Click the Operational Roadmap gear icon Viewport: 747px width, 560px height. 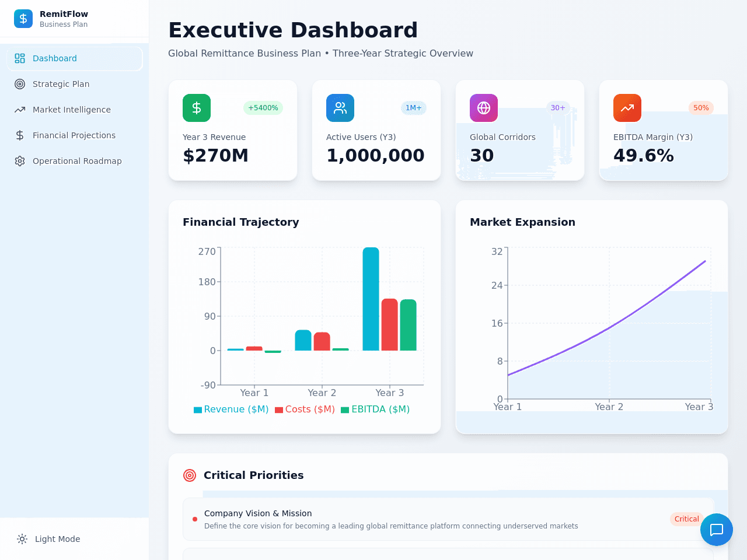(x=20, y=161)
